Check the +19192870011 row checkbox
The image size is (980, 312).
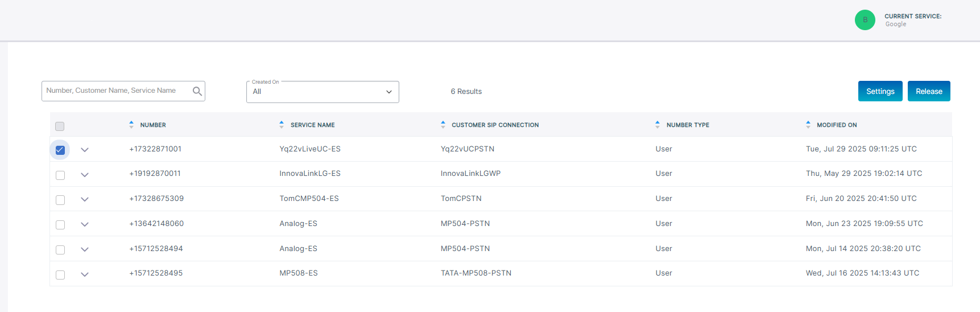pyautogui.click(x=60, y=175)
